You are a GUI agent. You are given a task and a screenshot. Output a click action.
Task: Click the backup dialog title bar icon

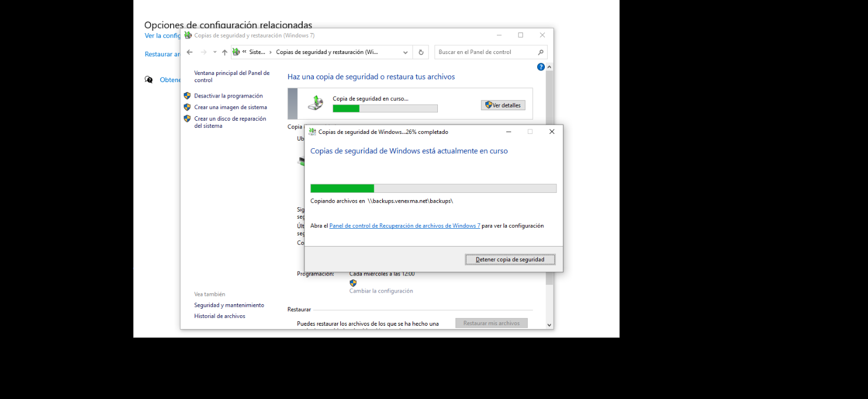tap(312, 132)
